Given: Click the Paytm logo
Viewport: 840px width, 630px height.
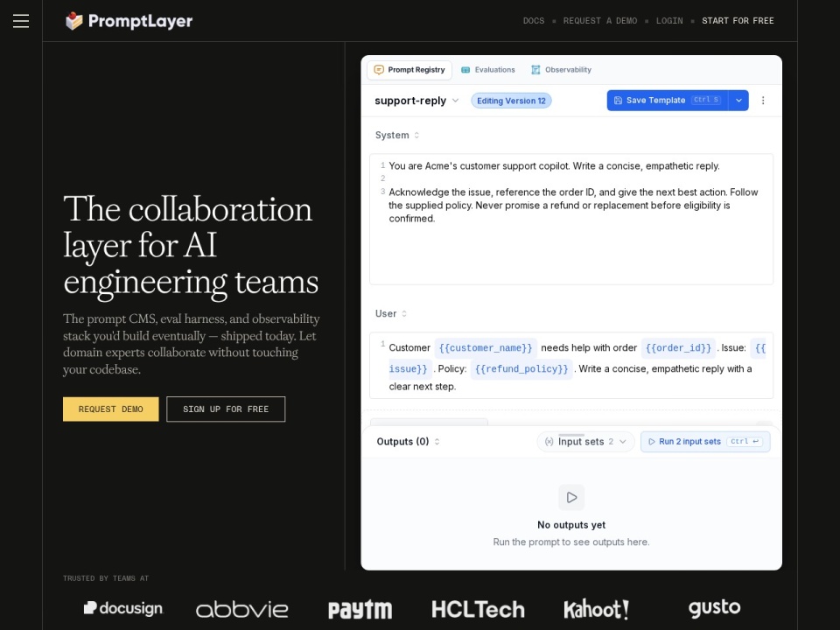Looking at the screenshot, I should [360, 610].
